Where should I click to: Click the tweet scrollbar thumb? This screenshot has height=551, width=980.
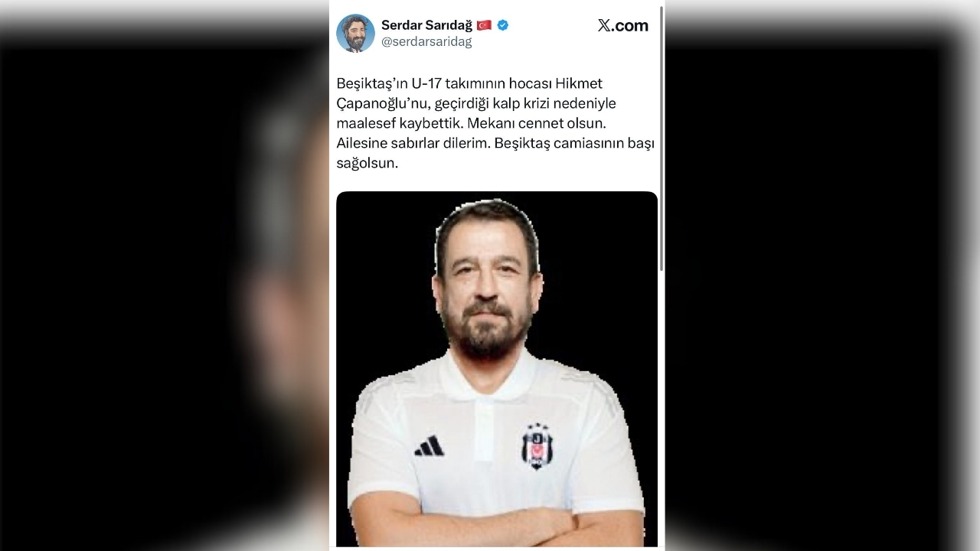click(661, 138)
